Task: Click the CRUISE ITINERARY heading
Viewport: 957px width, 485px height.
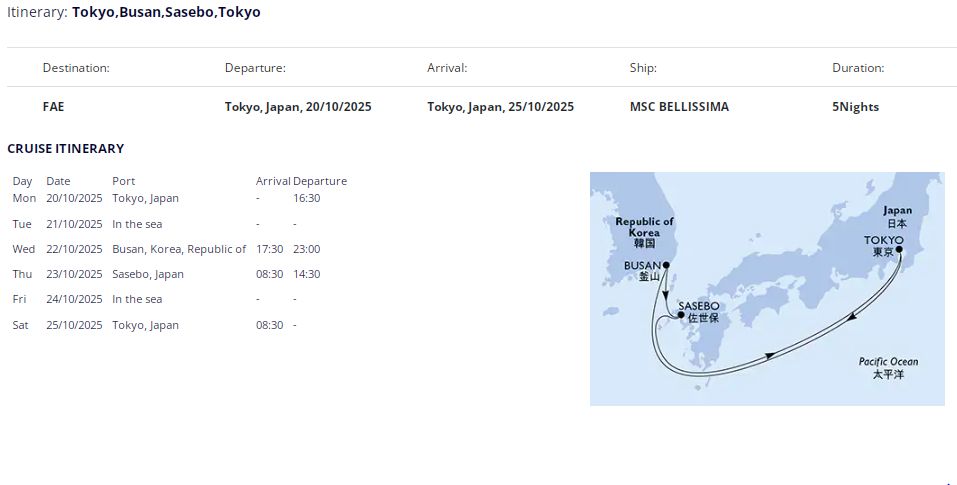Action: [66, 148]
